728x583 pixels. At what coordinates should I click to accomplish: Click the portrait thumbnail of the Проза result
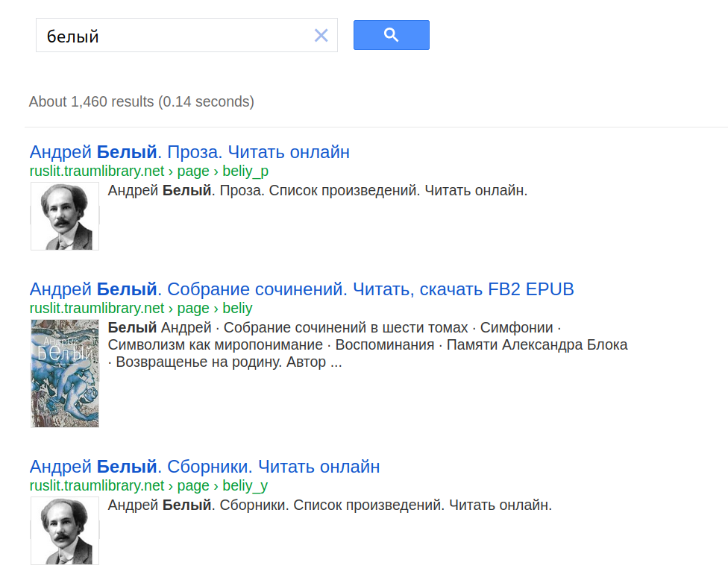pos(65,216)
